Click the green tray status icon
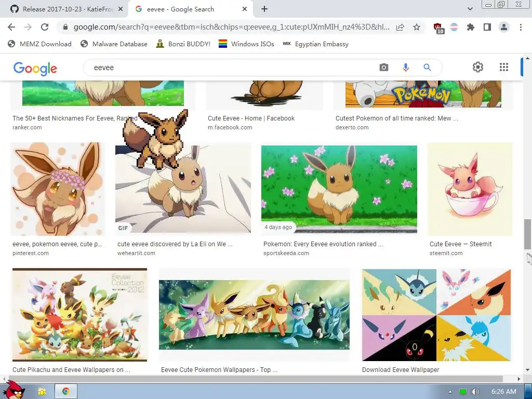The width and height of the screenshot is (532, 399). point(462,392)
